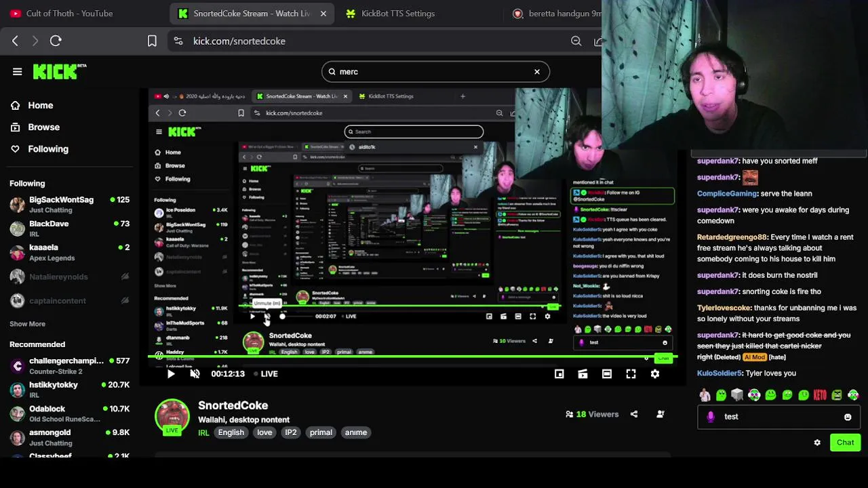Open SnortedCoke channel name

coord(233,405)
